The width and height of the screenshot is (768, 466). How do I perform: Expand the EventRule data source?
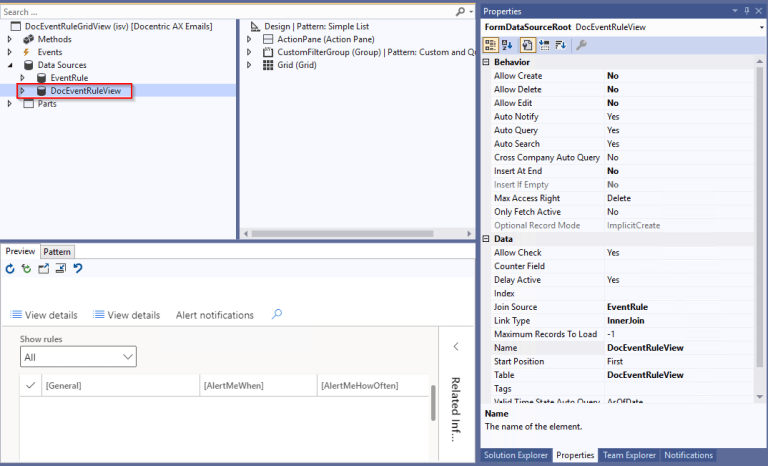point(22,78)
